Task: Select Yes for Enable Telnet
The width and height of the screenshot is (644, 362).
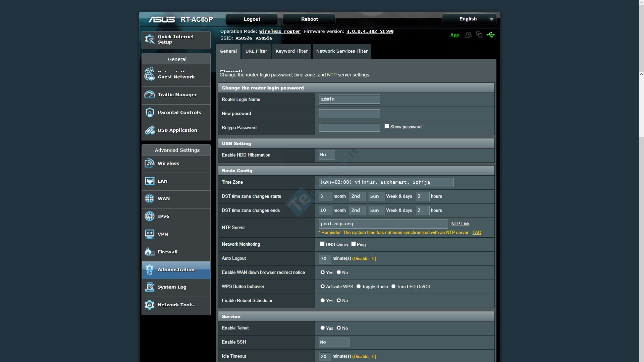Action: pyautogui.click(x=323, y=328)
